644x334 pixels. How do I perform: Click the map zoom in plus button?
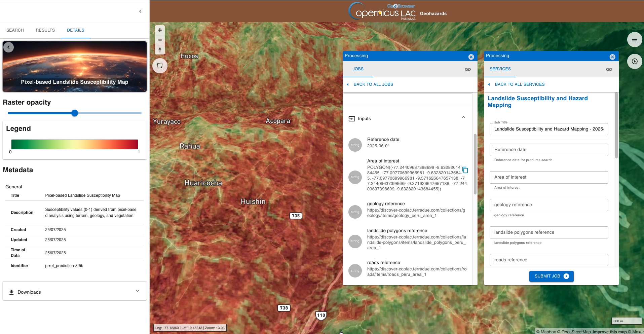tap(160, 30)
